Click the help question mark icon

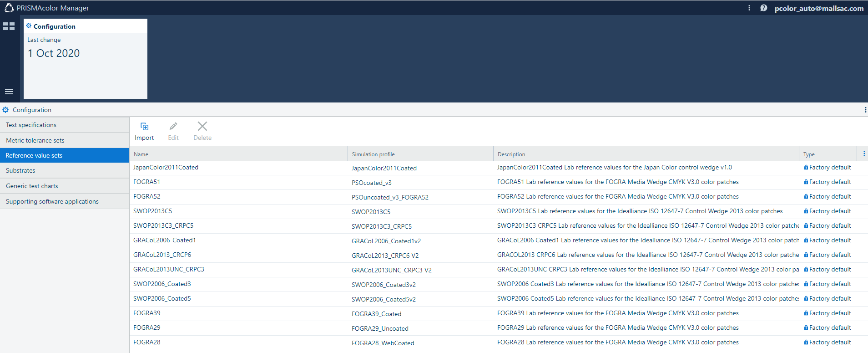click(x=764, y=8)
